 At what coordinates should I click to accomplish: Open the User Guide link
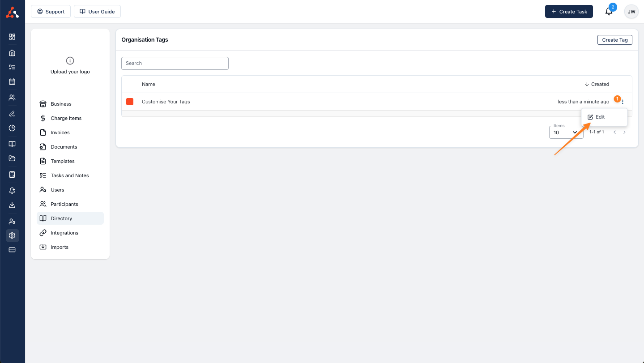[x=97, y=12]
